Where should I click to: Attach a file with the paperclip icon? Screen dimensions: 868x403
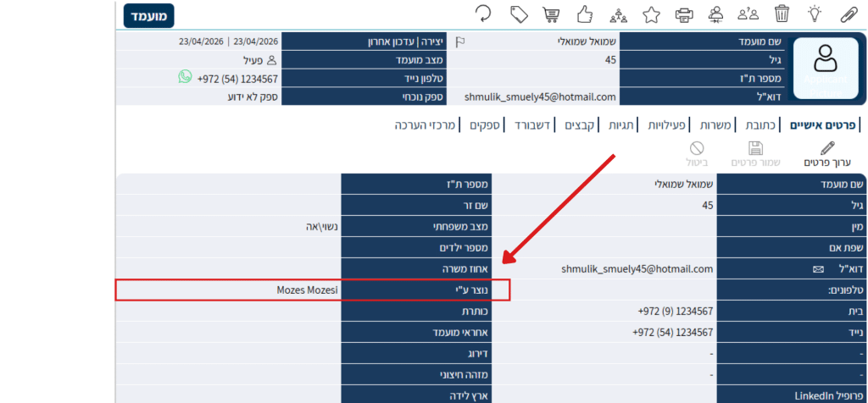[848, 14]
